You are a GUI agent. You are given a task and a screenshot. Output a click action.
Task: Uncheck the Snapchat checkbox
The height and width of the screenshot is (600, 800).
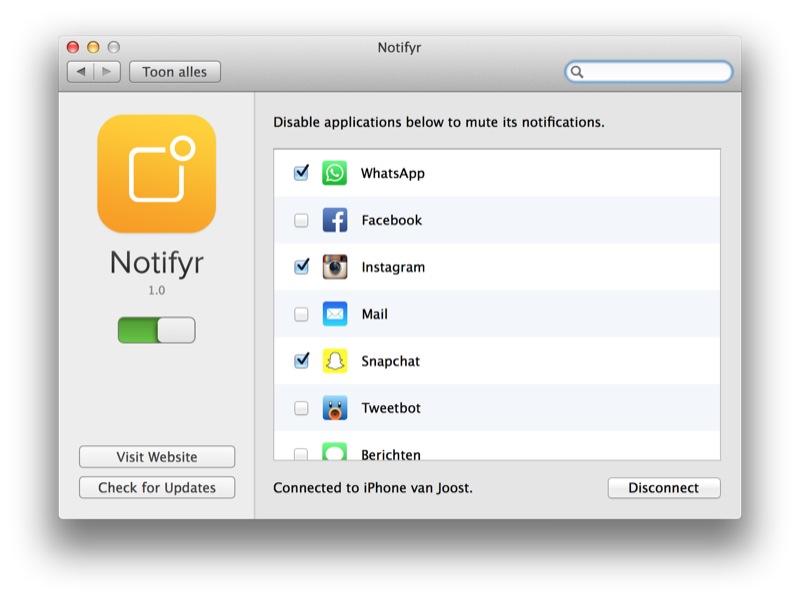coord(301,361)
